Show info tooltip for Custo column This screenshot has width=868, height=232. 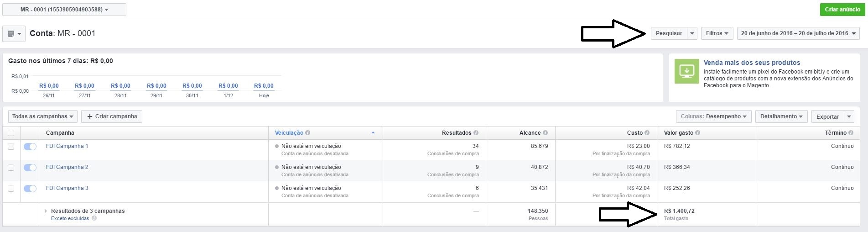(x=647, y=133)
